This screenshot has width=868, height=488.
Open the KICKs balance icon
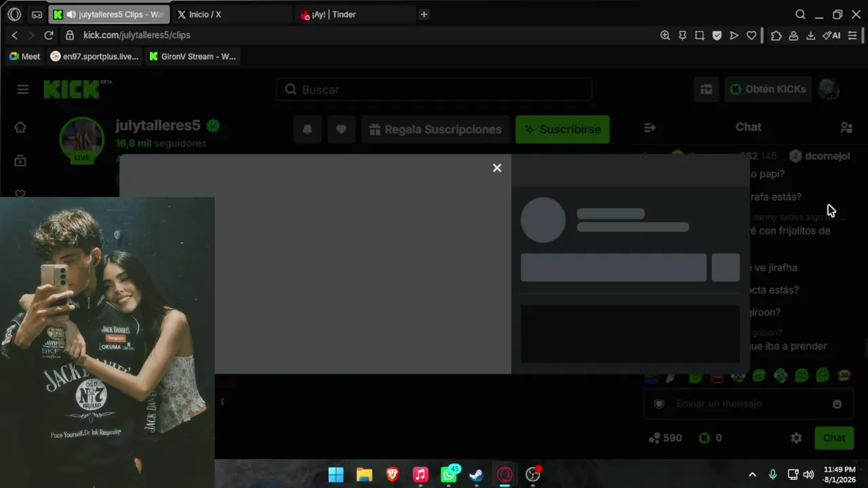click(705, 438)
